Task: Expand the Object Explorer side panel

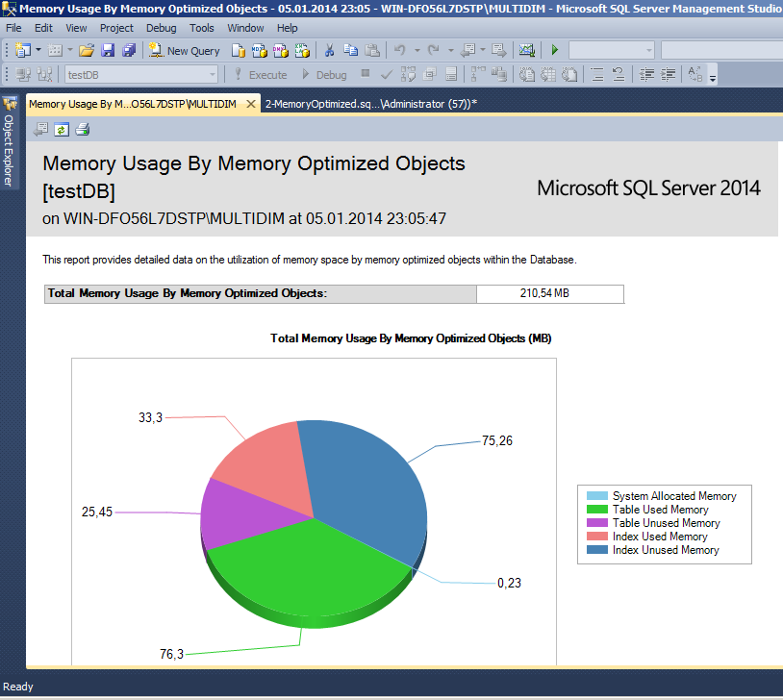Action: click(9, 141)
